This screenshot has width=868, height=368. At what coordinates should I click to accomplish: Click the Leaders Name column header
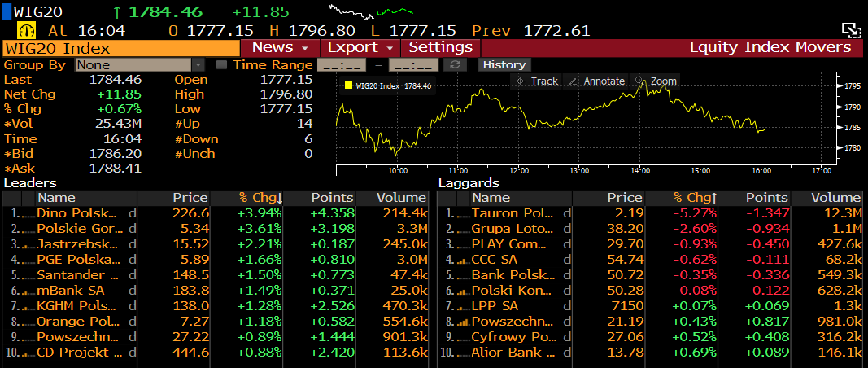click(86, 198)
